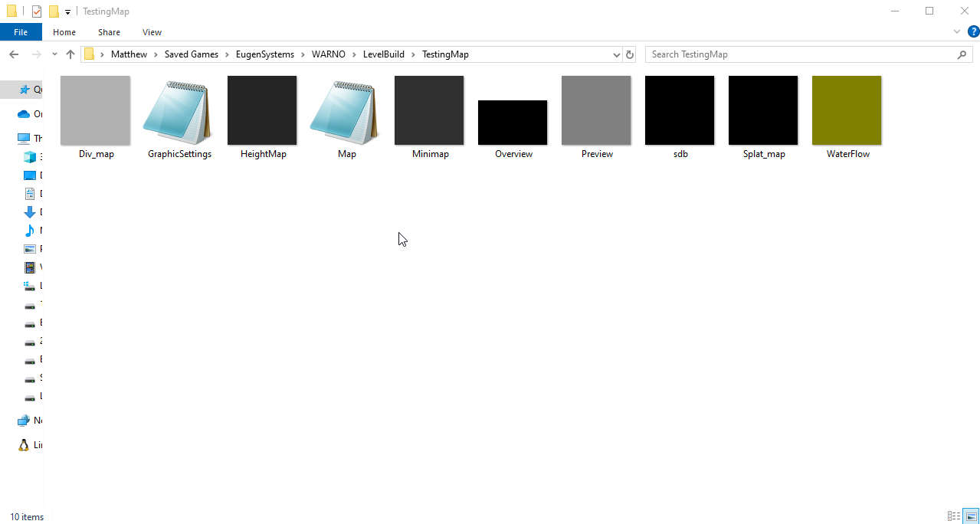Open the Help question mark icon
The image size is (980, 524).
[x=973, y=31]
